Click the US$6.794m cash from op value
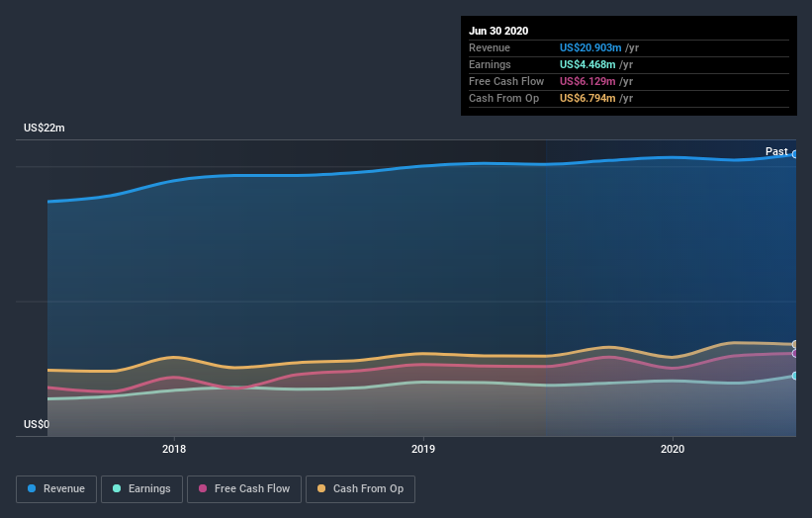 coord(587,98)
